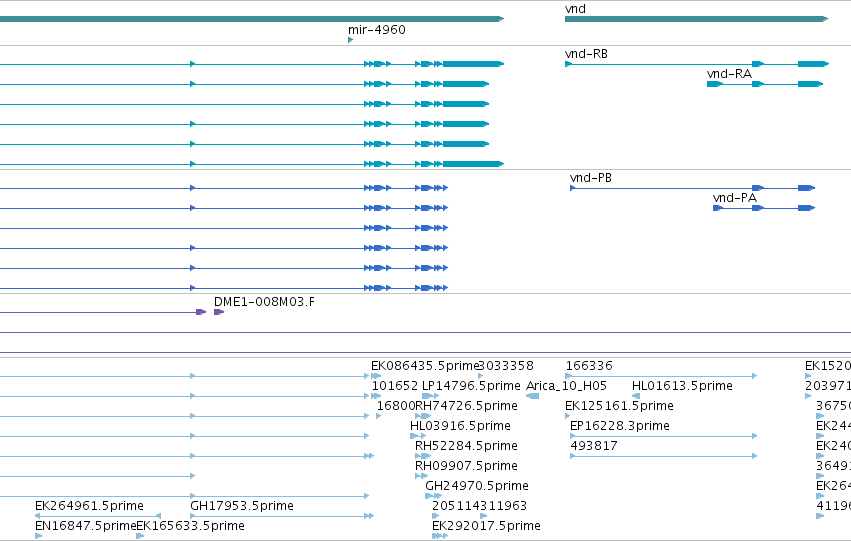The image size is (851, 541).
Task: Open EST EK165633.5prime
Action: point(140,536)
